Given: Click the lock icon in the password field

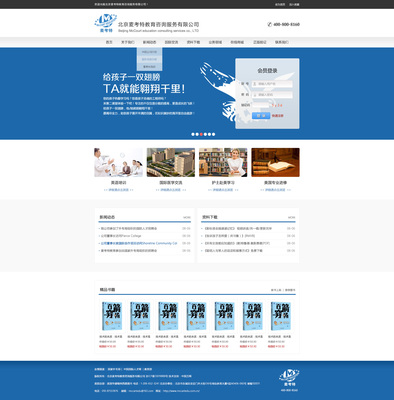Looking at the screenshot, I should click(255, 95).
